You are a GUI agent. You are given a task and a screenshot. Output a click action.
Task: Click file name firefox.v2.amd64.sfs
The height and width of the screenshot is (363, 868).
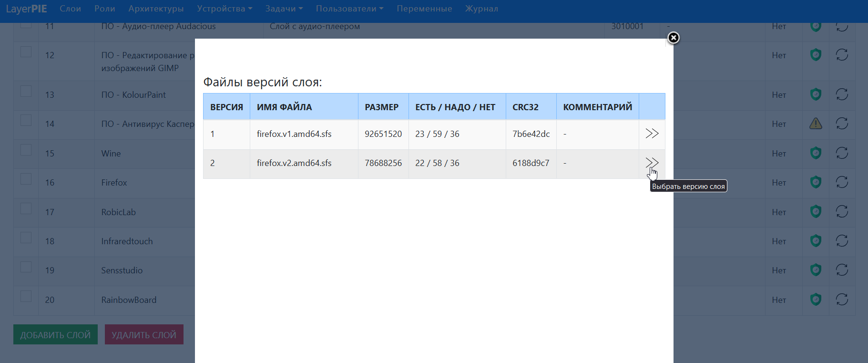click(294, 163)
